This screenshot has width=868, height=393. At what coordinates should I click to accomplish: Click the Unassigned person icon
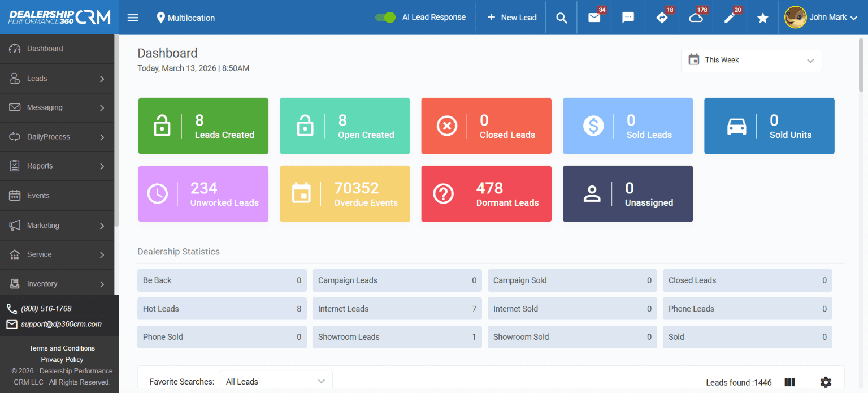click(592, 194)
